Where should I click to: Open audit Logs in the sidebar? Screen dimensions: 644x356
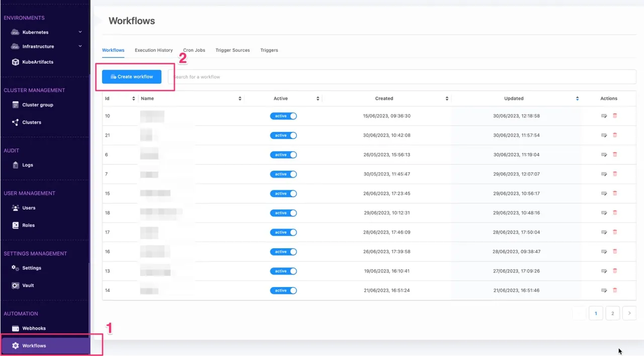point(23,165)
